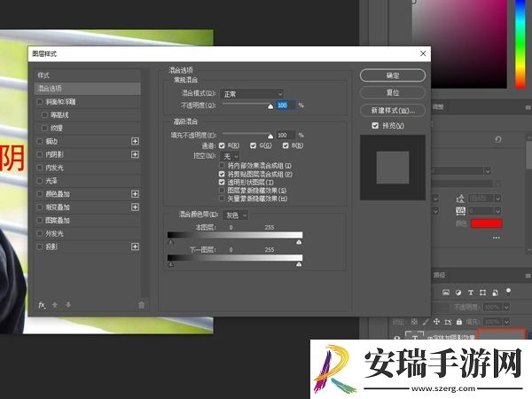The height and width of the screenshot is (399, 532).
Task: Click the move effect down arrow
Action: click(68, 305)
